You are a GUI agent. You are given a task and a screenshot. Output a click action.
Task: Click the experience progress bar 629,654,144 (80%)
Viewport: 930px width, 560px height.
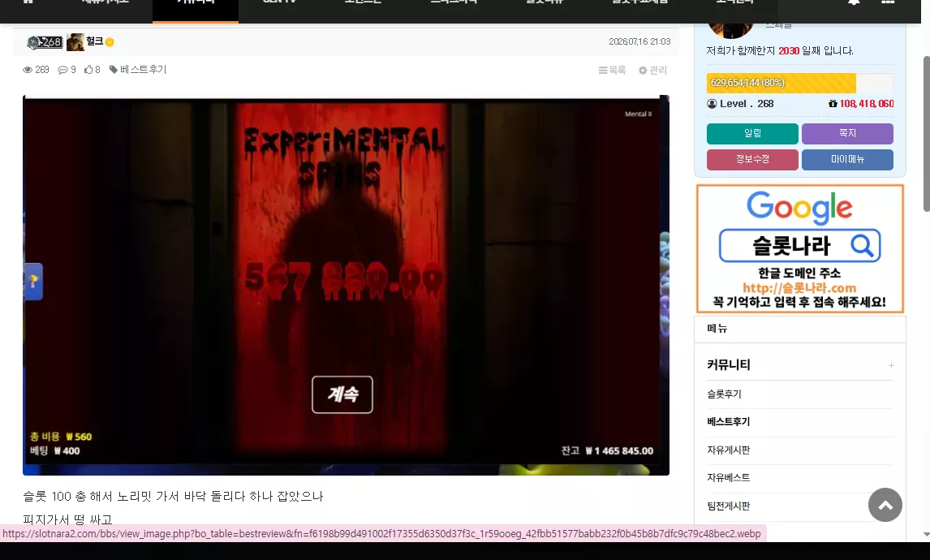(799, 83)
